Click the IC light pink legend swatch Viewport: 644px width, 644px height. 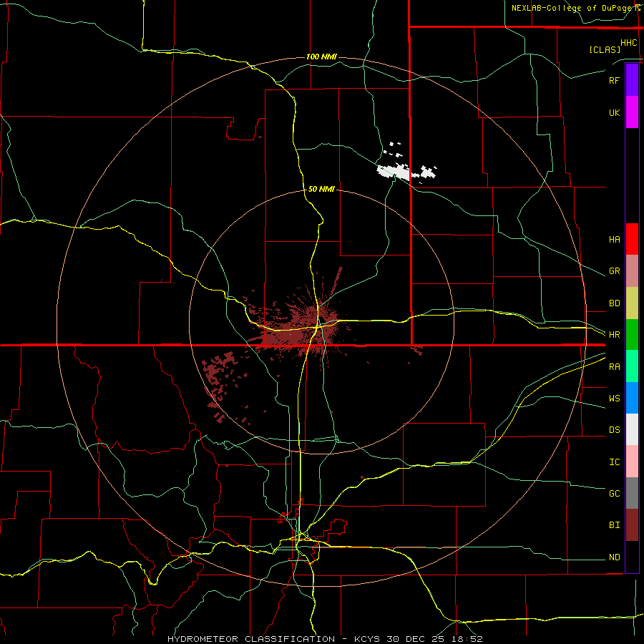coord(632,462)
